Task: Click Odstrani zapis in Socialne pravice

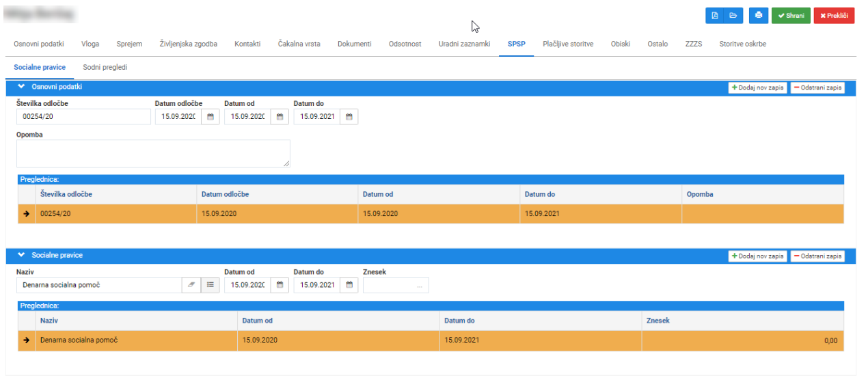Action: tap(817, 256)
